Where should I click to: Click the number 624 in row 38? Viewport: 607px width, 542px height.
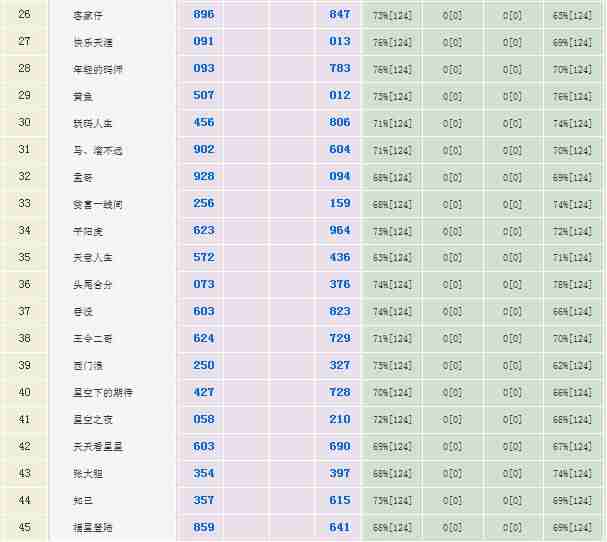click(203, 339)
